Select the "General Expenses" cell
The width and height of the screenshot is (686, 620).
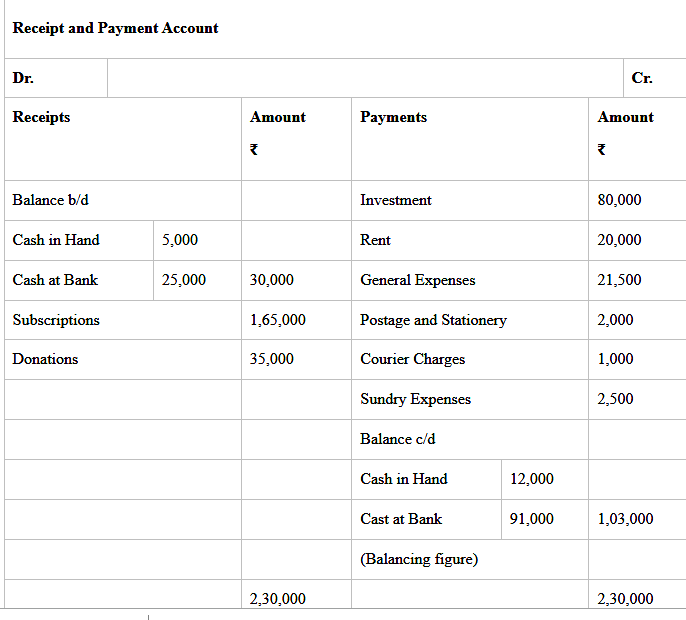(418, 280)
